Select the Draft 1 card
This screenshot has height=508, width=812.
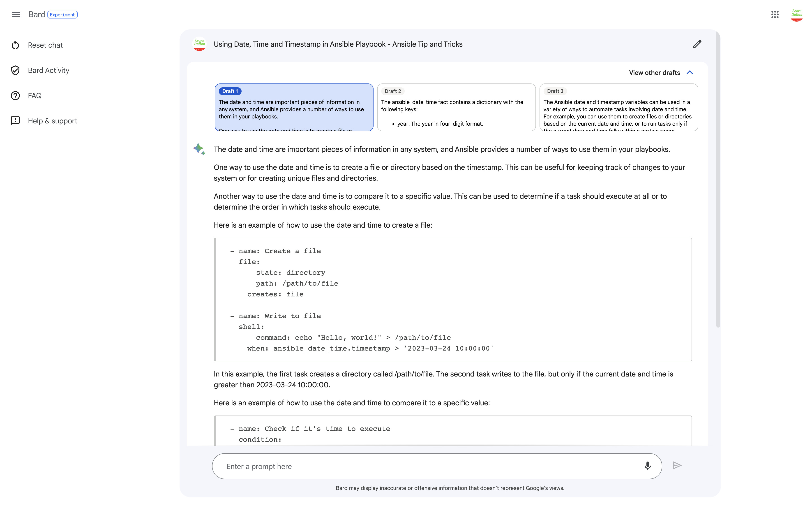[294, 108]
